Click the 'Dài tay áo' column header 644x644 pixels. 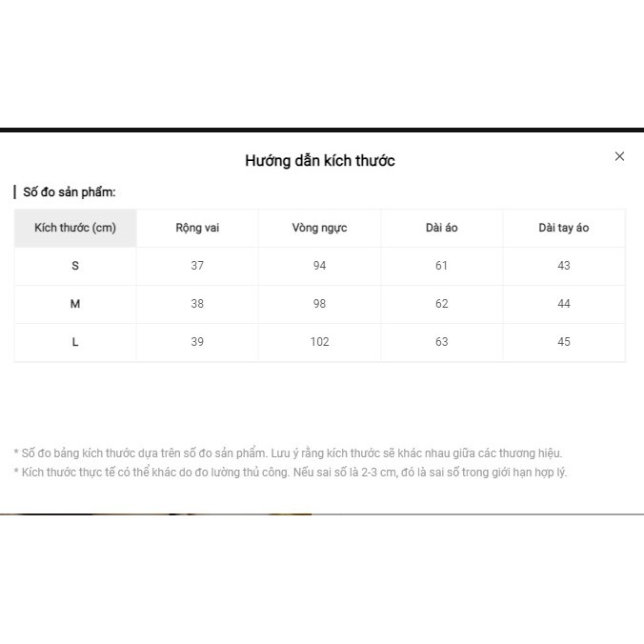564,228
